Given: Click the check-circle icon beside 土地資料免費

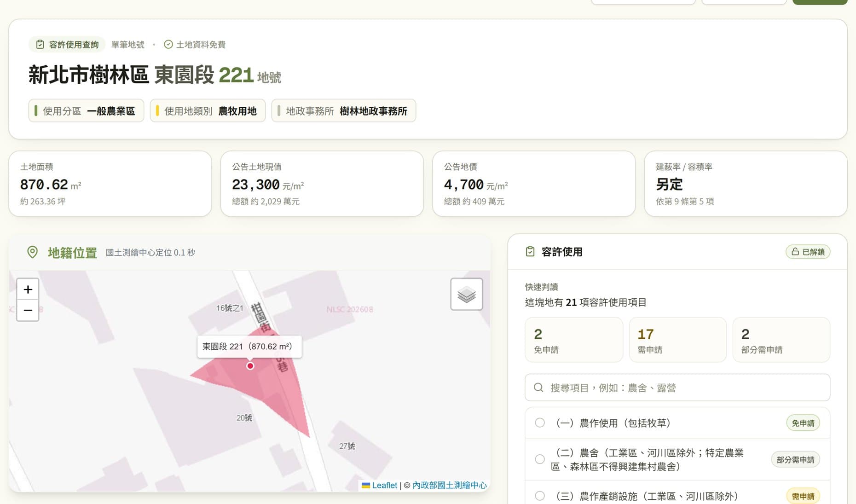Looking at the screenshot, I should pyautogui.click(x=168, y=44).
